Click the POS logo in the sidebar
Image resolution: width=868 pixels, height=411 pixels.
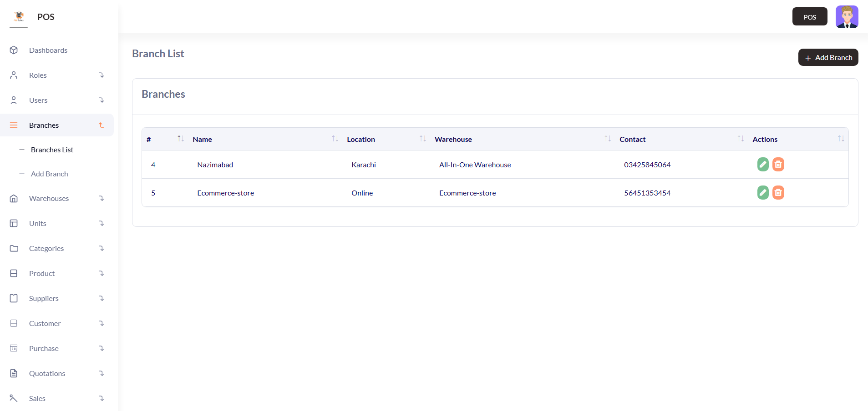point(19,17)
